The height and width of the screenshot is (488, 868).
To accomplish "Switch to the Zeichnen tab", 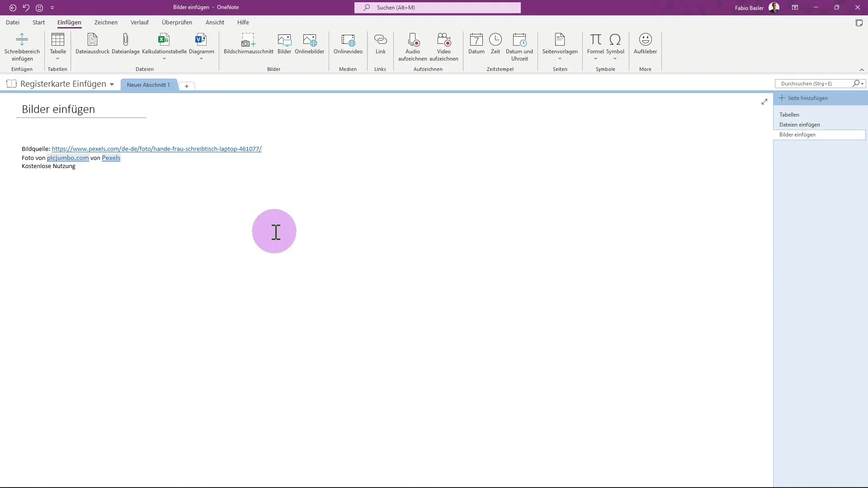I will pyautogui.click(x=106, y=22).
